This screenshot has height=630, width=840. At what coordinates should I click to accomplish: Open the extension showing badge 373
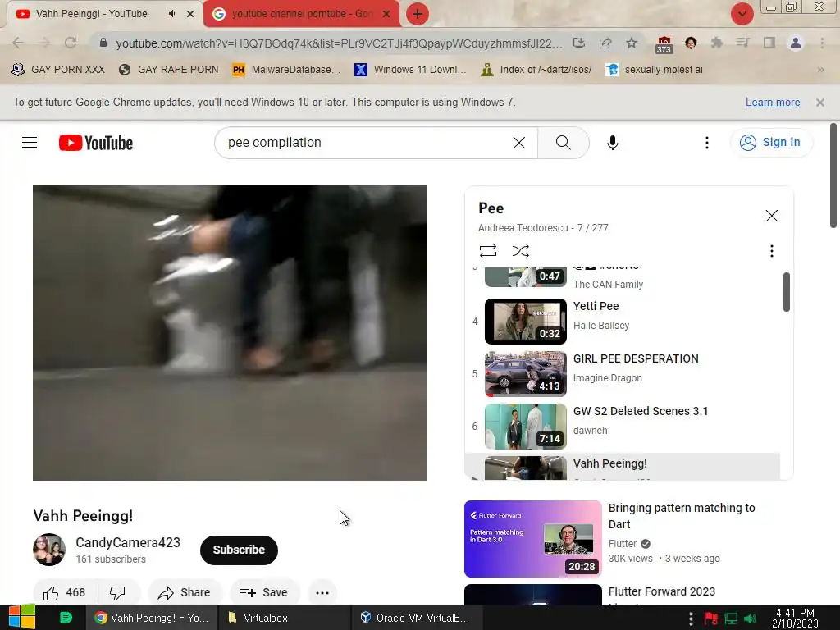pos(664,44)
